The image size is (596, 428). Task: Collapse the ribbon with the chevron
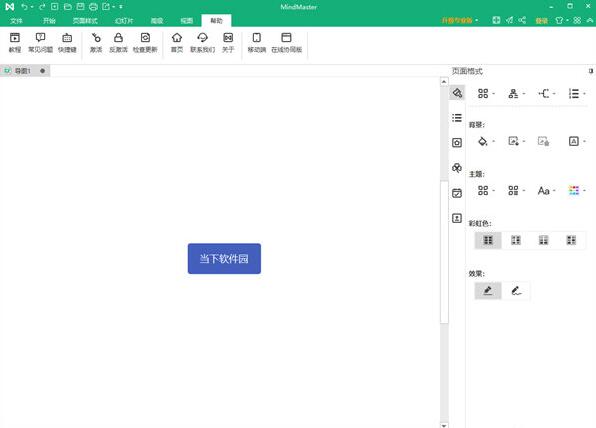[590, 20]
